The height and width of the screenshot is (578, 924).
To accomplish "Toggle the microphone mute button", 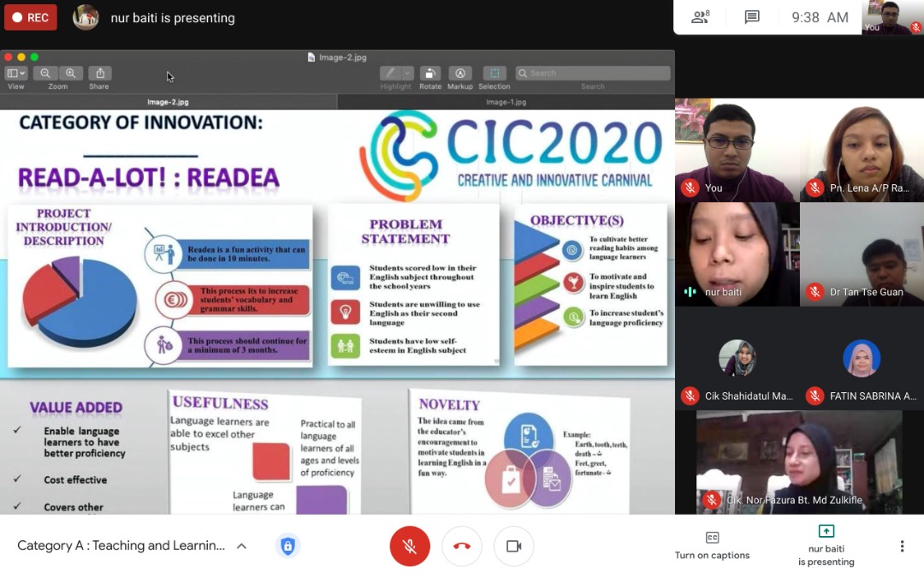I will [x=410, y=546].
